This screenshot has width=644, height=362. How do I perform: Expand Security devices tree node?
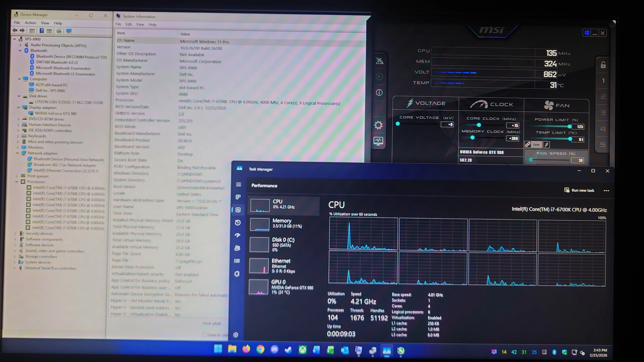click(x=15, y=234)
